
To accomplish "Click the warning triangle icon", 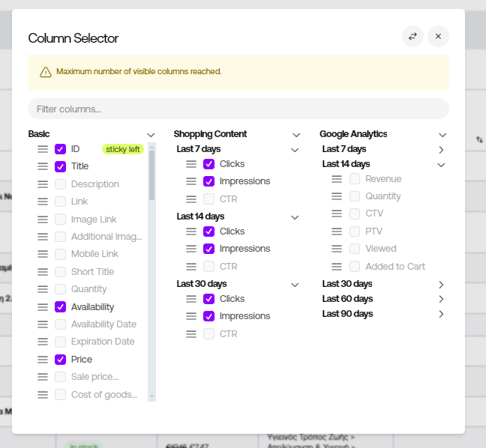I will tap(46, 72).
